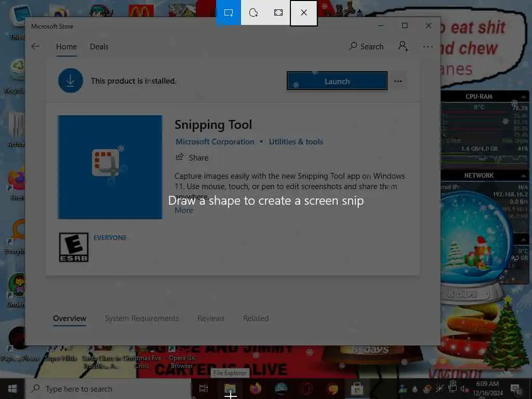Screen dimensions: 532x399
Task: Select the Recycle Bin desktop icon
Action: tap(15, 76)
